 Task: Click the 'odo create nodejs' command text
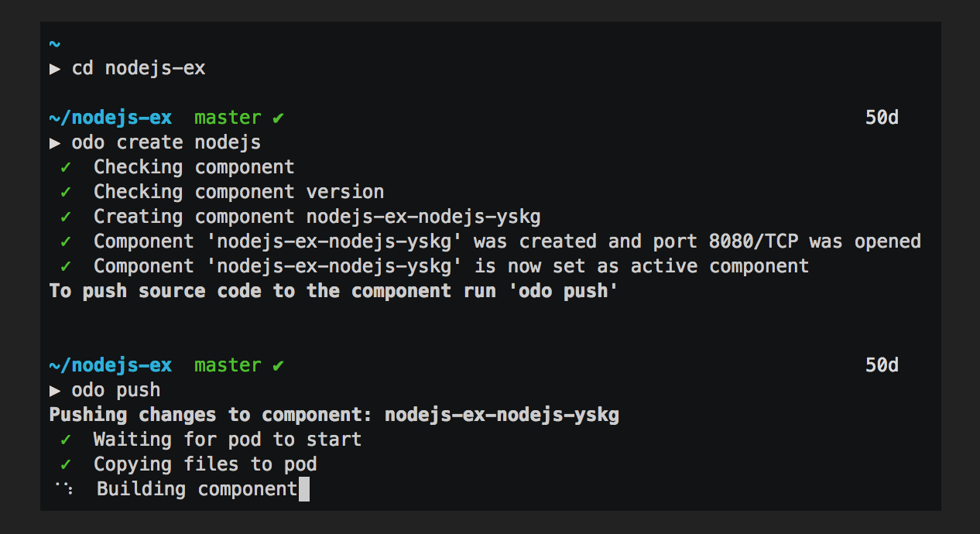click(x=166, y=142)
